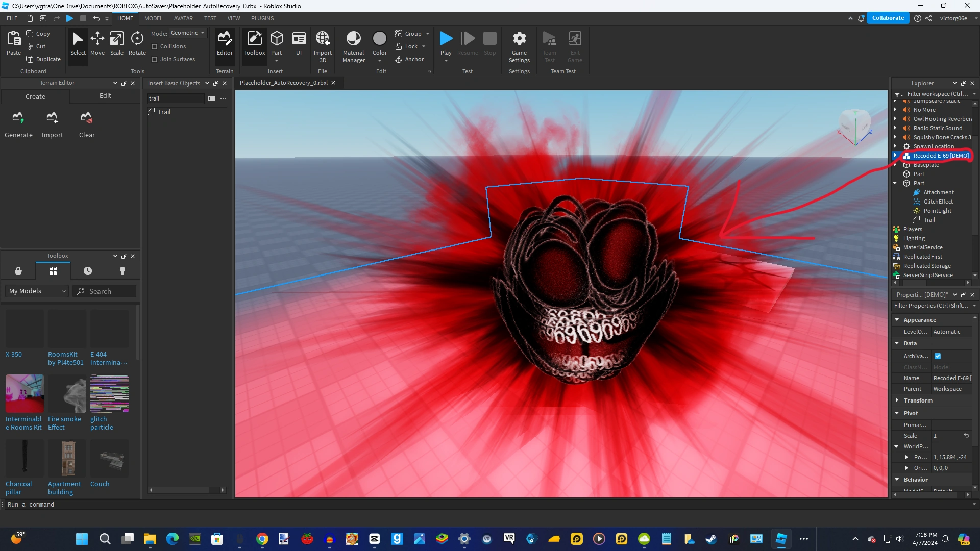980x551 pixels.
Task: Collapse the Appearance section in Properties
Action: tap(897, 319)
